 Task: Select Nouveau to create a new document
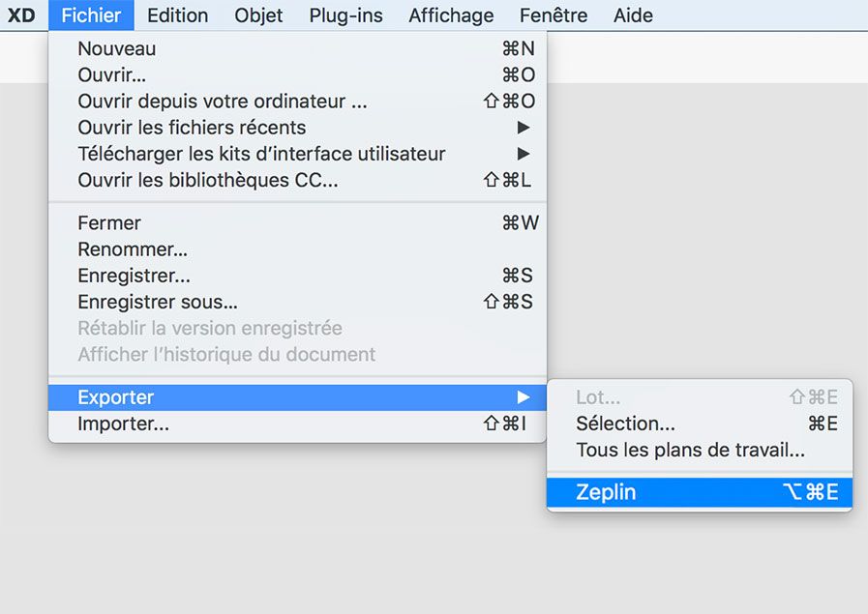(116, 48)
